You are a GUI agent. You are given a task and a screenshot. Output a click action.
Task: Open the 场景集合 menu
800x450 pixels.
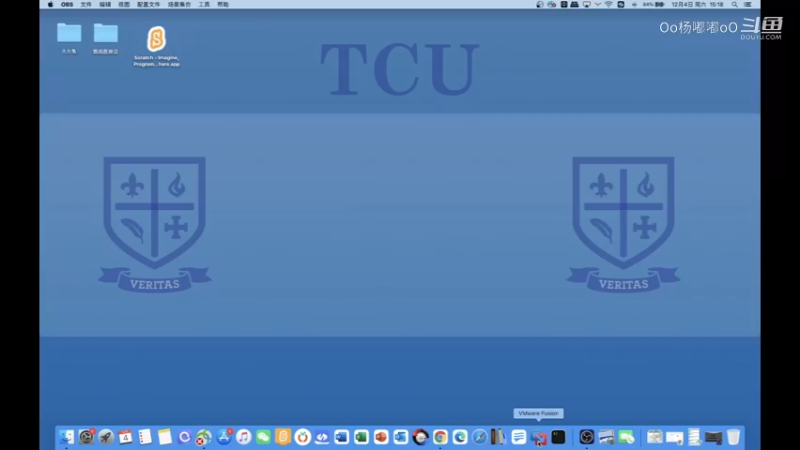point(179,4)
